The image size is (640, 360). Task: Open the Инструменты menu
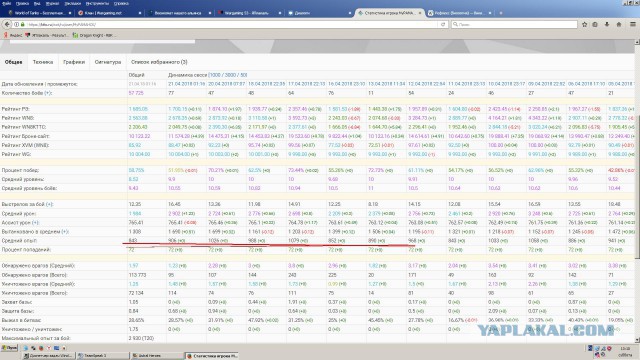97,3
